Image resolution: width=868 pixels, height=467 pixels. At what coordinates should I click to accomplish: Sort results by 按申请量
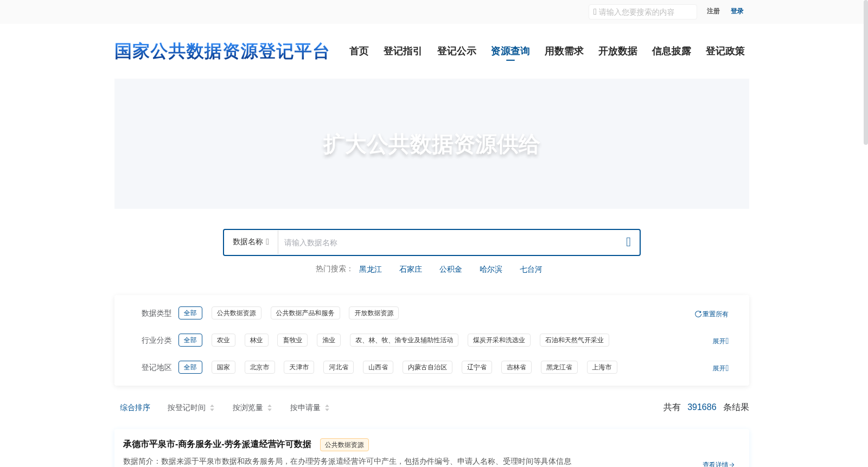click(x=310, y=407)
